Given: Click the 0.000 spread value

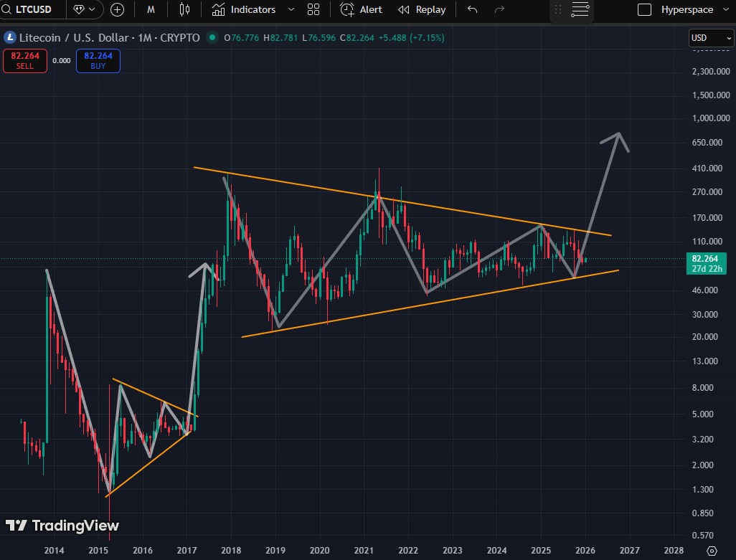Looking at the screenshot, I should [62, 60].
